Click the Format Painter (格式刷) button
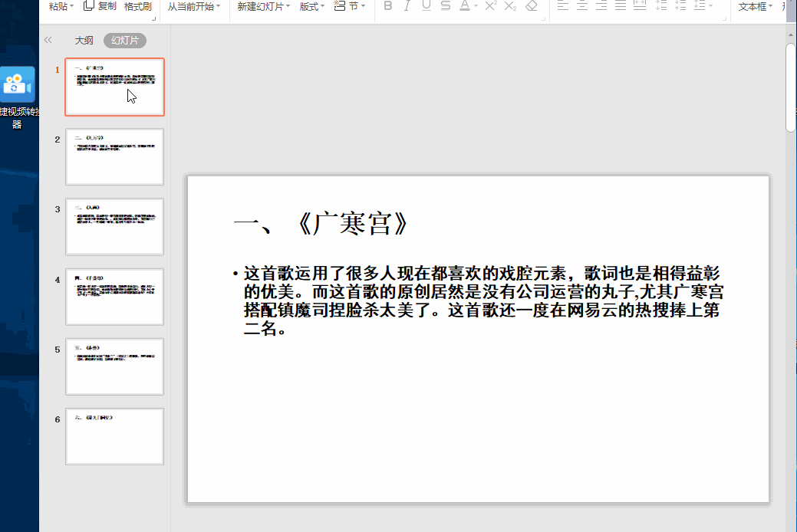 [138, 6]
